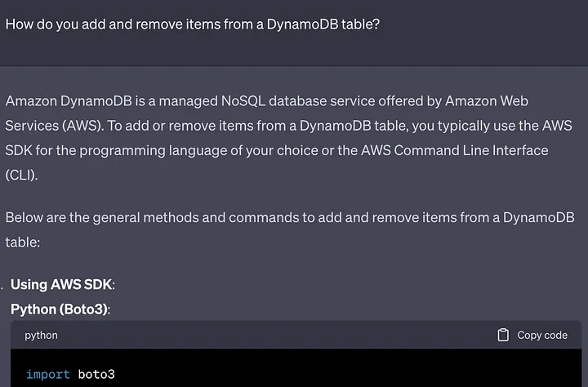Screen dimensions: 588x387
Task: Click the empty middle of code header bar
Action: click(269, 335)
